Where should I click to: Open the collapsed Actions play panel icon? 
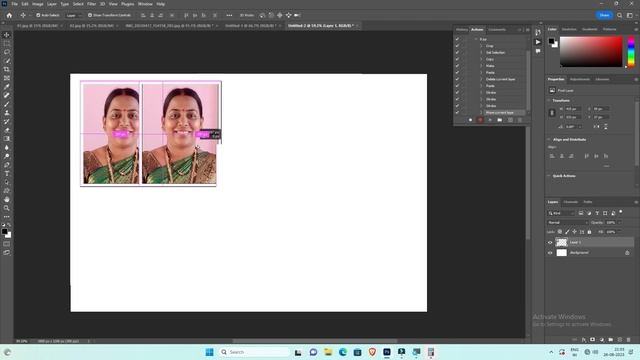tap(538, 42)
